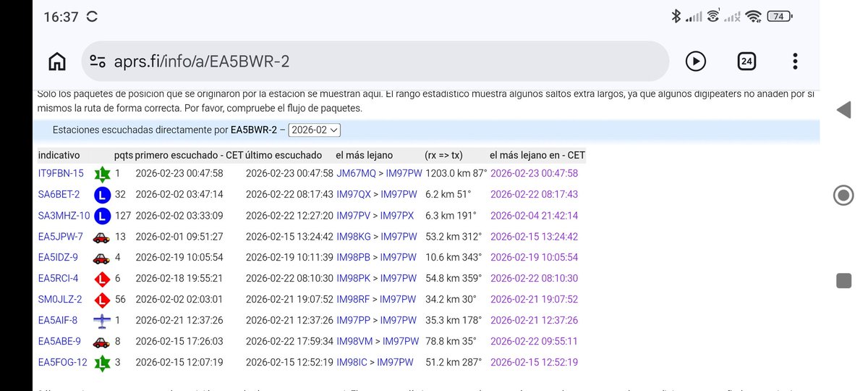This screenshot has height=391, width=868.
Task: Open locator link JM67MQ
Action: (356, 174)
